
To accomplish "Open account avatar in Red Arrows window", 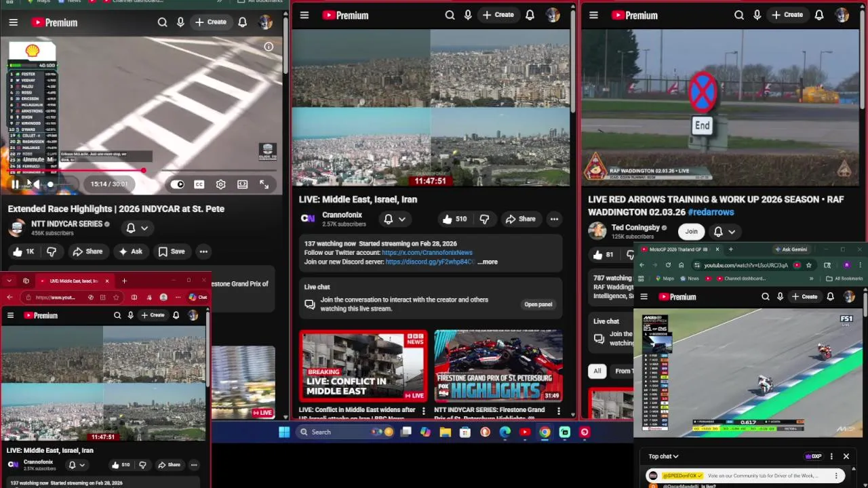I will pyautogui.click(x=842, y=15).
